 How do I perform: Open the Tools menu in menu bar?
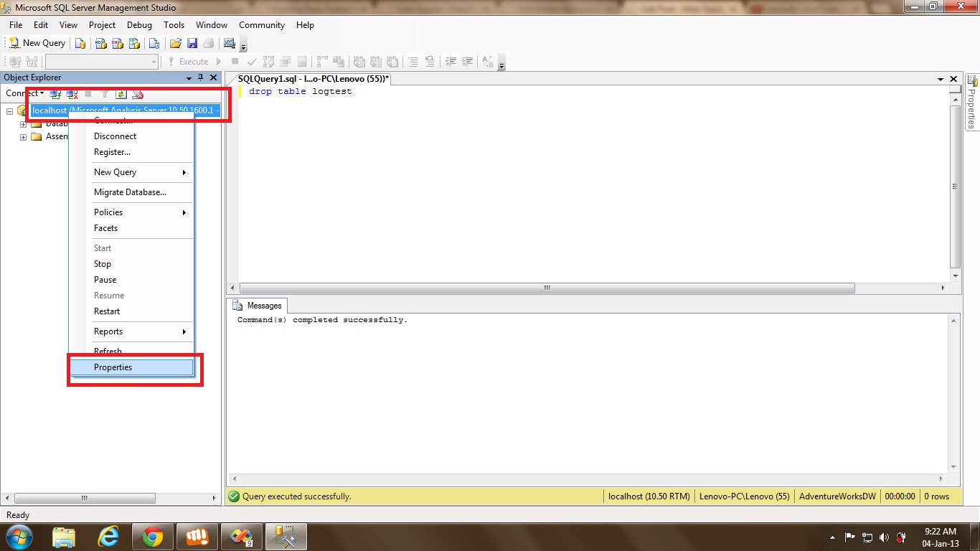point(174,25)
